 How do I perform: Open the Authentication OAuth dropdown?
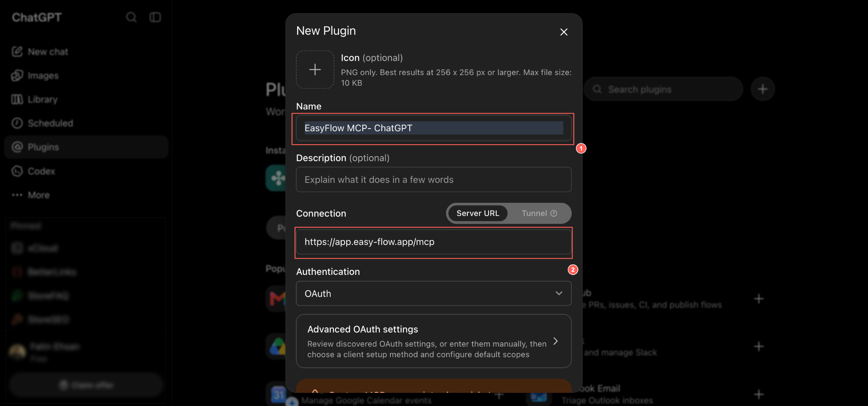[x=434, y=294]
